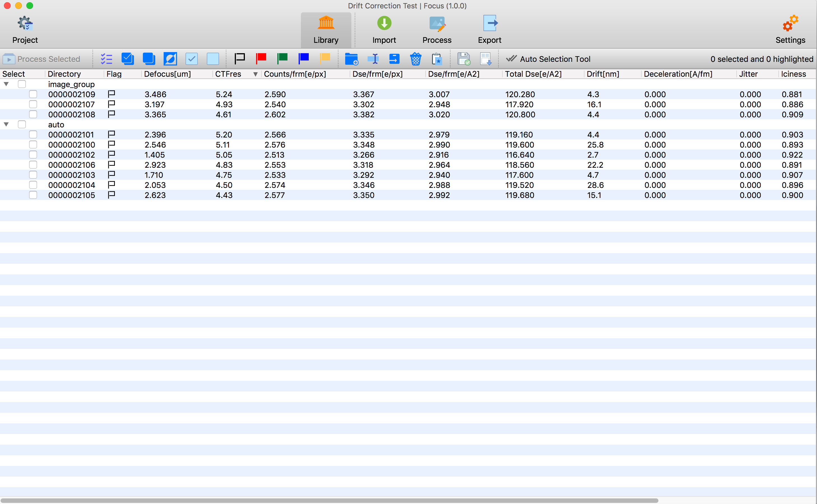Click the add folder icon in toolbar
Image resolution: width=817 pixels, height=504 pixels.
tap(351, 59)
